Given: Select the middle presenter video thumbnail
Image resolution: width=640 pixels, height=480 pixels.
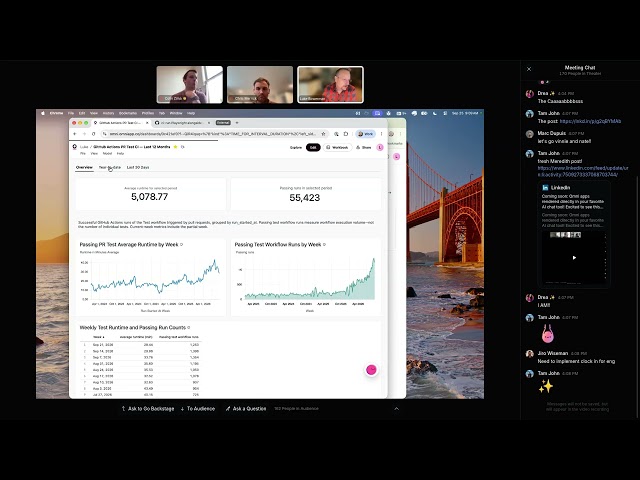Looking at the screenshot, I should click(260, 84).
